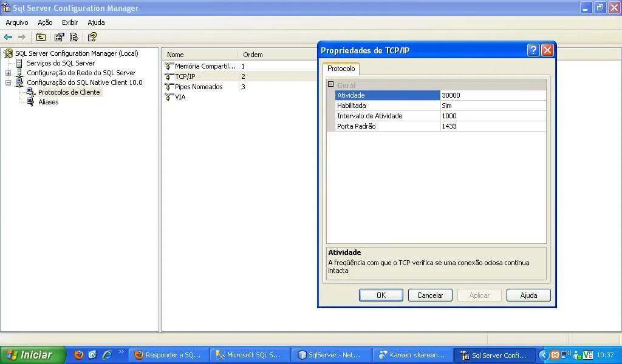Select Aliases tree node
The image size is (622, 364).
tap(49, 102)
